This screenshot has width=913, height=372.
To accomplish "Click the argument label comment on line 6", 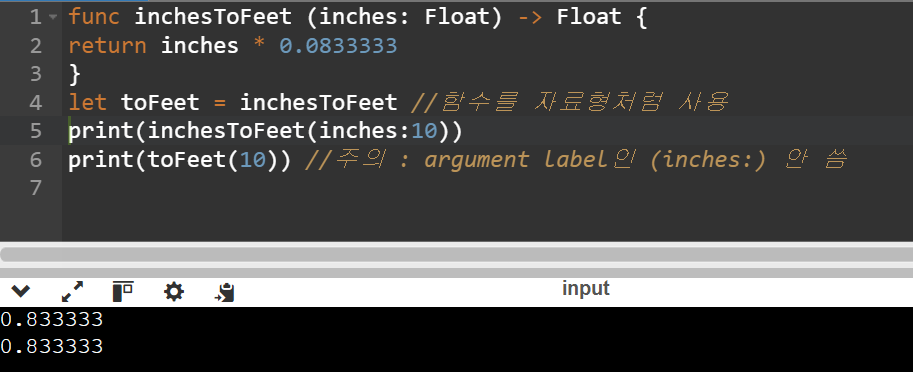I will pos(576,160).
